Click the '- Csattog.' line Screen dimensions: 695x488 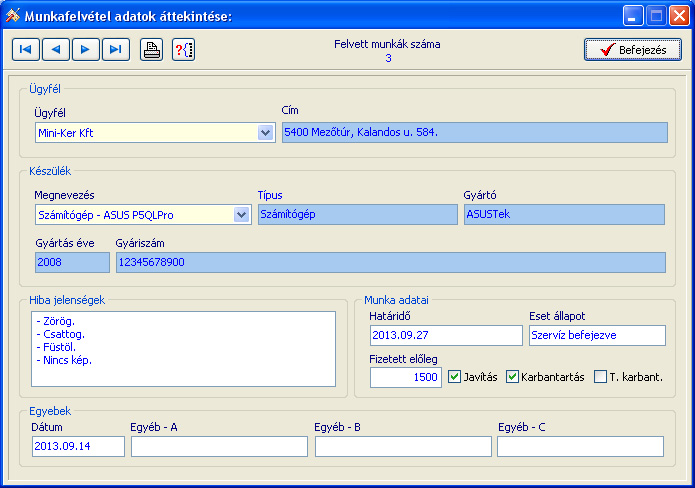coord(61,334)
